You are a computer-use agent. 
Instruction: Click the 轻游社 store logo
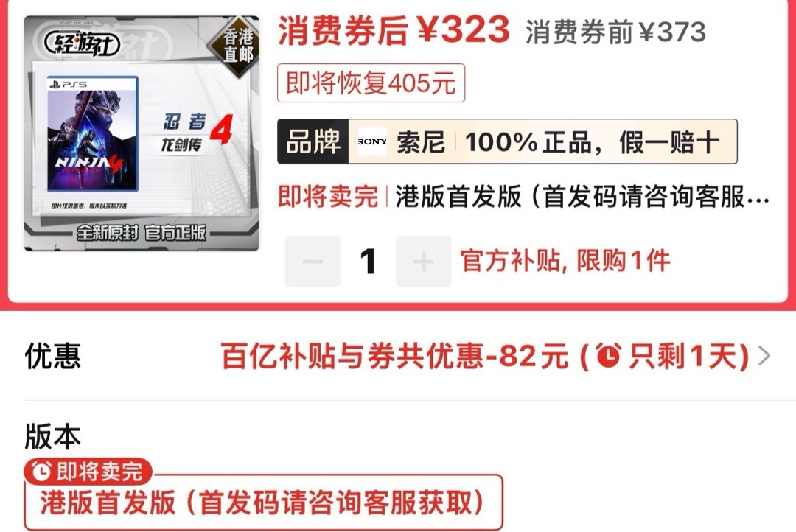tap(83, 45)
